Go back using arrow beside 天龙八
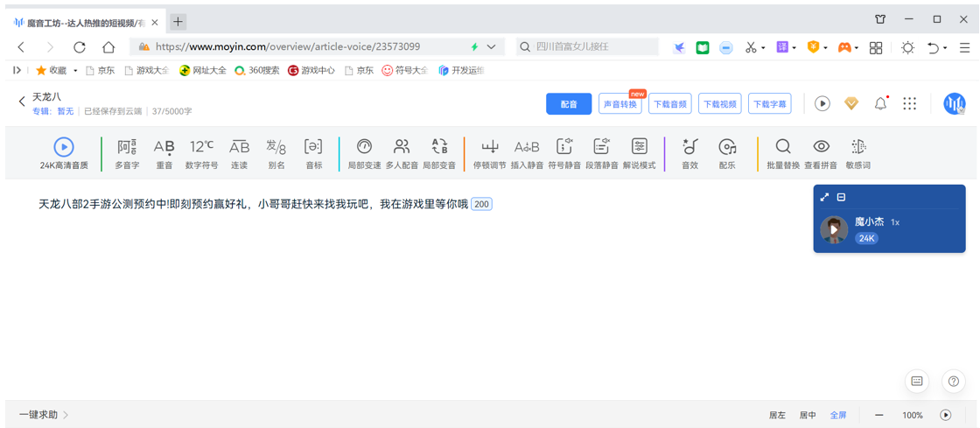The image size is (980, 428). click(23, 102)
